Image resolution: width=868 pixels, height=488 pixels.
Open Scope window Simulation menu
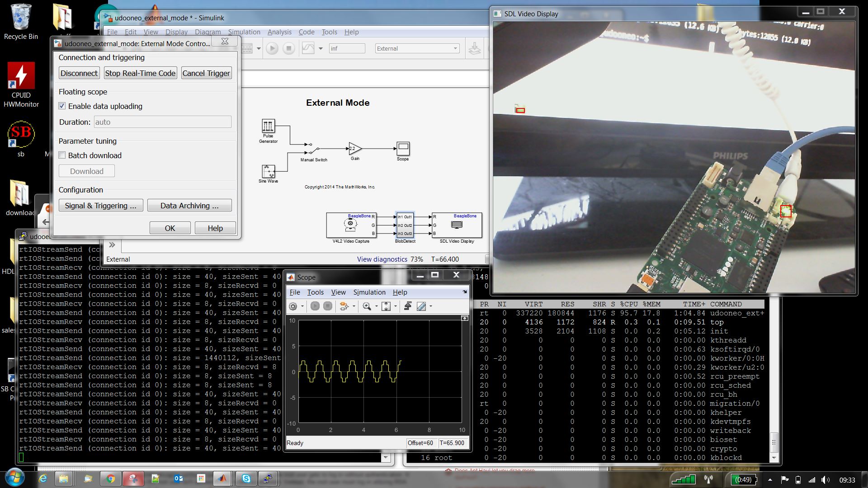[369, 292]
